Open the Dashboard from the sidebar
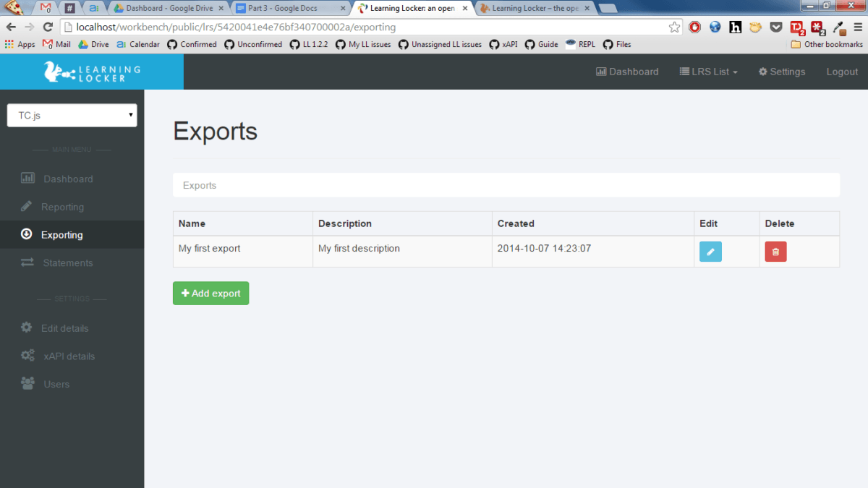Image resolution: width=868 pixels, height=488 pixels. pos(68,179)
